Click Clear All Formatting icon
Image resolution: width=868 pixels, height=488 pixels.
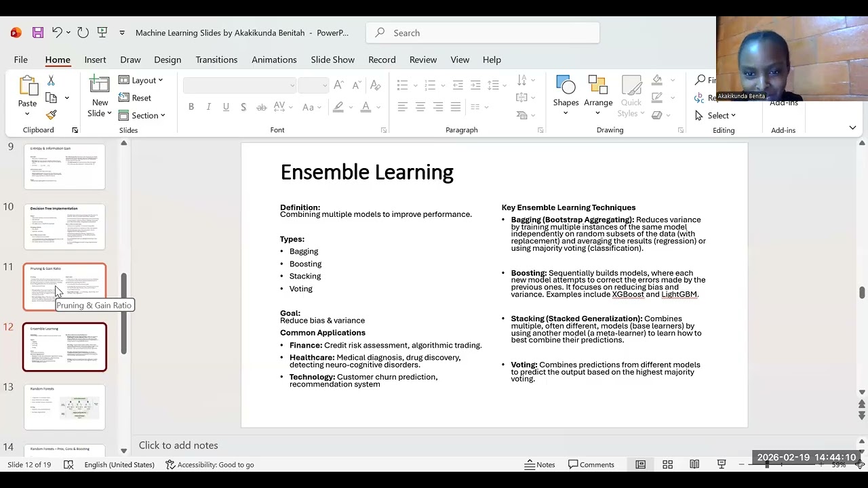pyautogui.click(x=375, y=85)
